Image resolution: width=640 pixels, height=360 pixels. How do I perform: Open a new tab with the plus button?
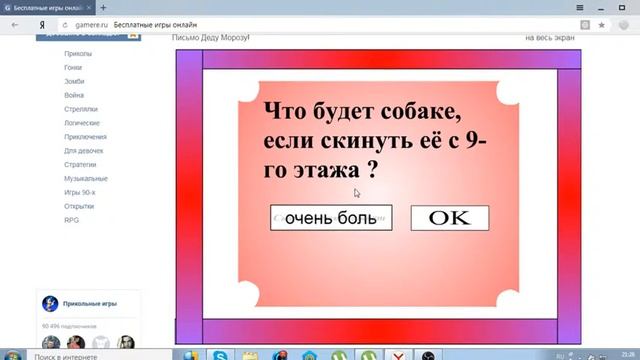(x=103, y=7)
